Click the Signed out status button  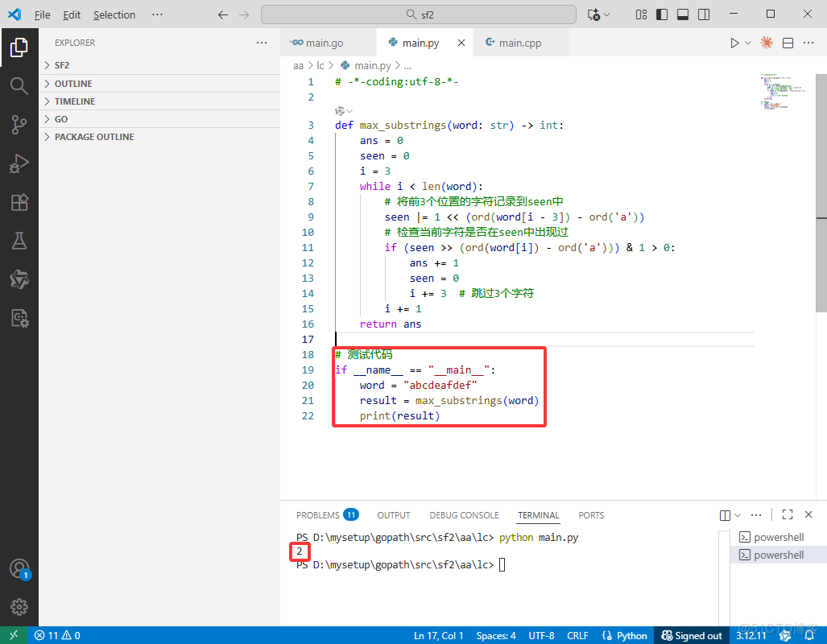point(690,635)
